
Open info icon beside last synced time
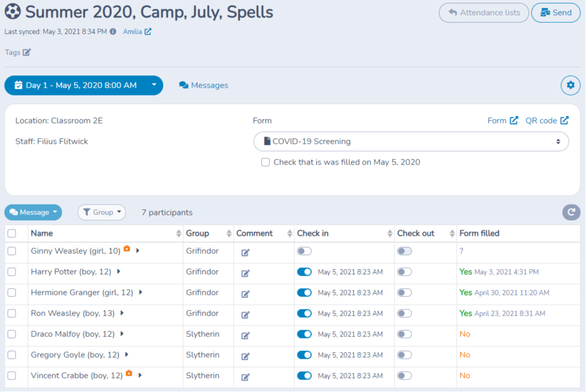coord(113,32)
